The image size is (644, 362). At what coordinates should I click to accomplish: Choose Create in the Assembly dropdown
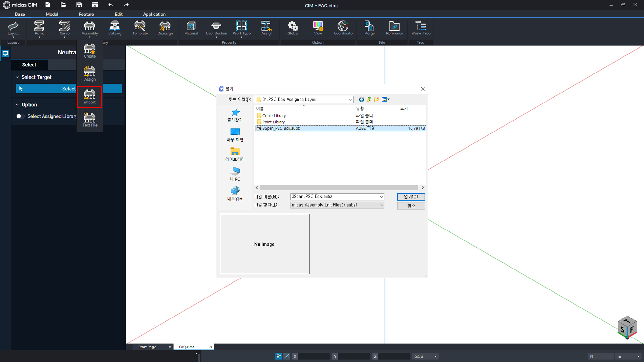pyautogui.click(x=90, y=51)
